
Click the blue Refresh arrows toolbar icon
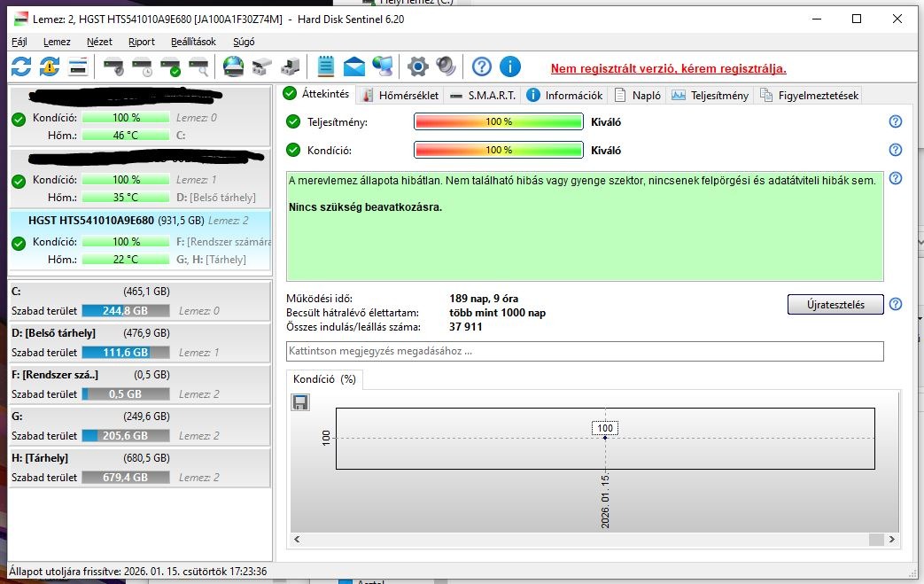21,66
